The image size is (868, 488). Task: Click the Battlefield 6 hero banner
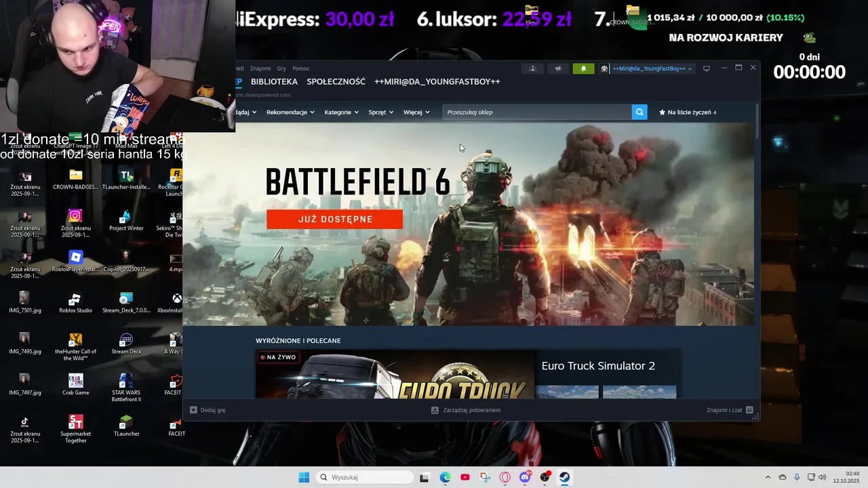468,224
